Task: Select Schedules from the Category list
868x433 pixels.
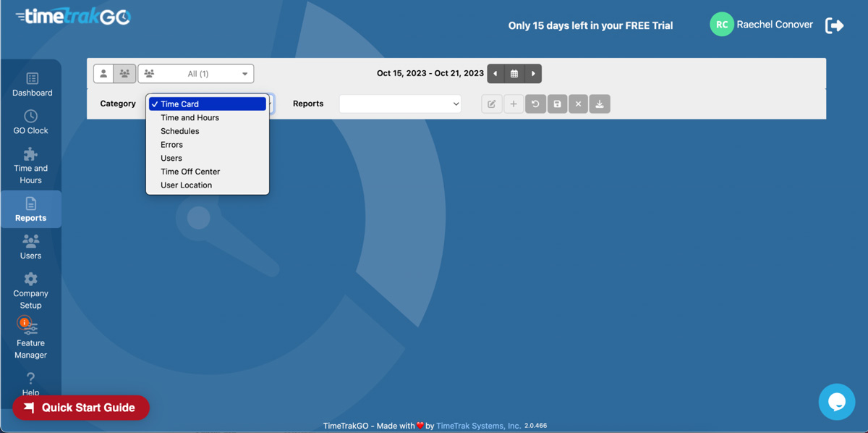Action: (179, 130)
